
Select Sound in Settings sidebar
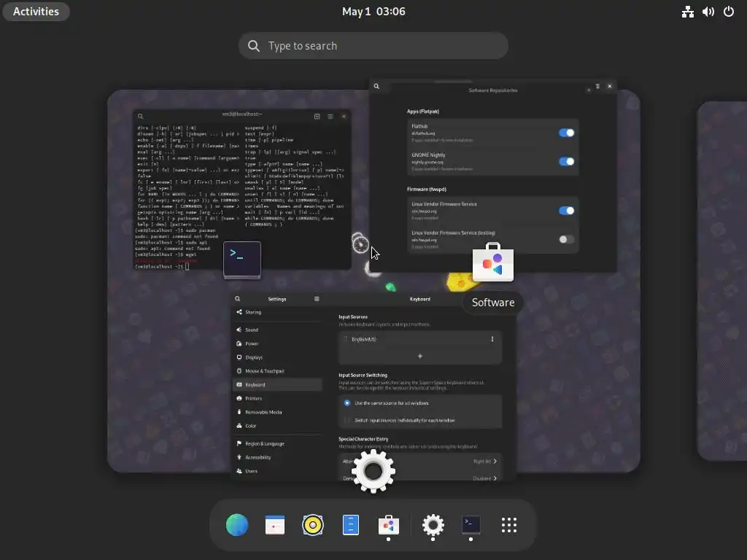[x=277, y=330]
